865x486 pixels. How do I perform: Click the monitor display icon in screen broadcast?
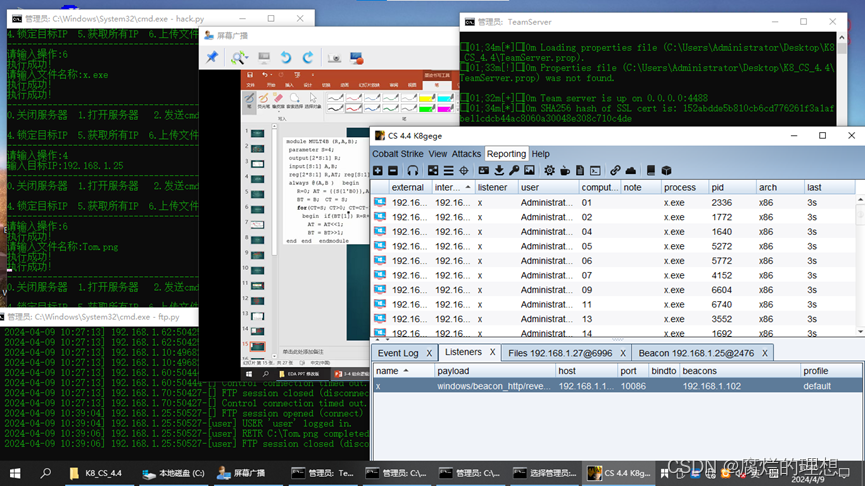coord(264,57)
